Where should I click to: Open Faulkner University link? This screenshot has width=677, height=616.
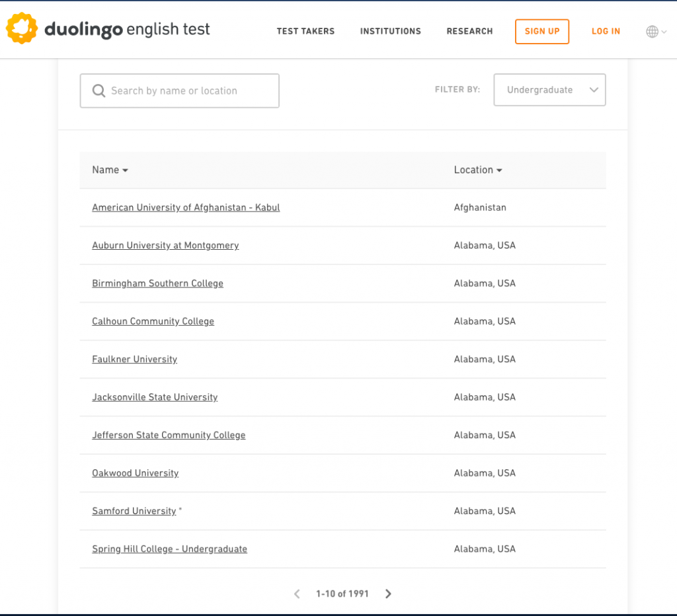(x=134, y=360)
